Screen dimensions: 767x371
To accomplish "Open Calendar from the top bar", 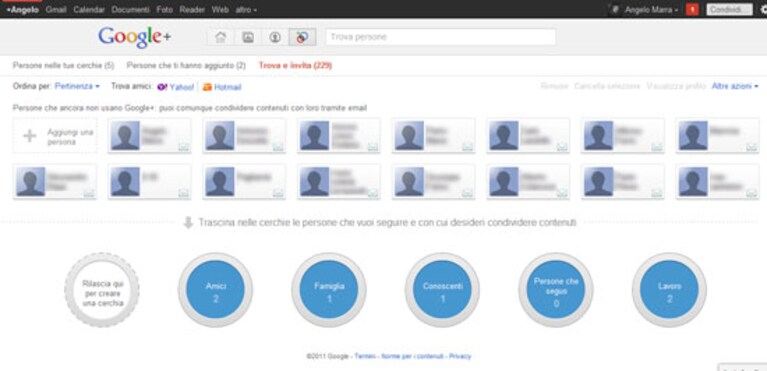I will (89, 9).
